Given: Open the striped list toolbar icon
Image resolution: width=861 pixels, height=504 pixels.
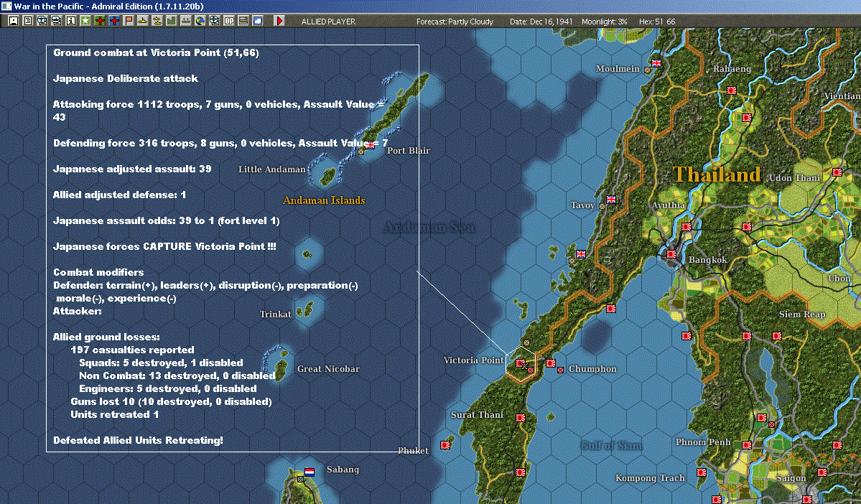Looking at the screenshot, I should click(243, 21).
